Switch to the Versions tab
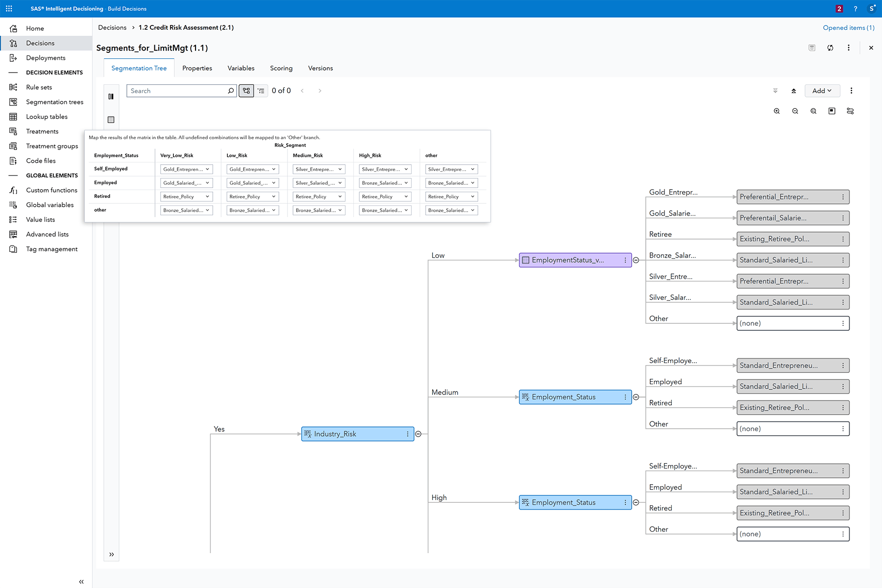Viewport: 882px width, 588px height. tap(320, 68)
